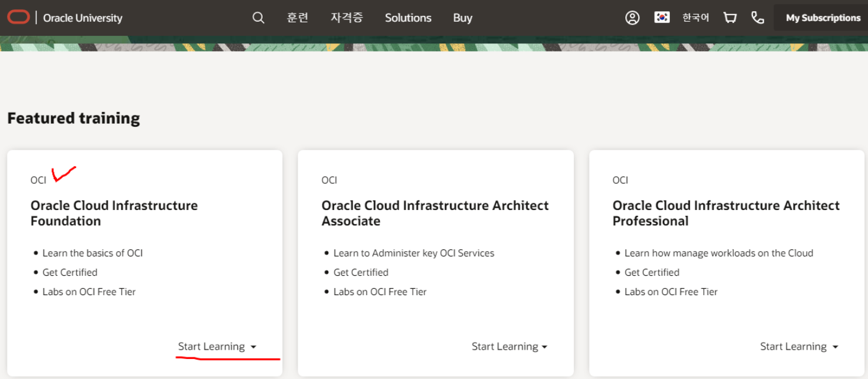Click 'Get Certified' on Foundation card

(70, 272)
